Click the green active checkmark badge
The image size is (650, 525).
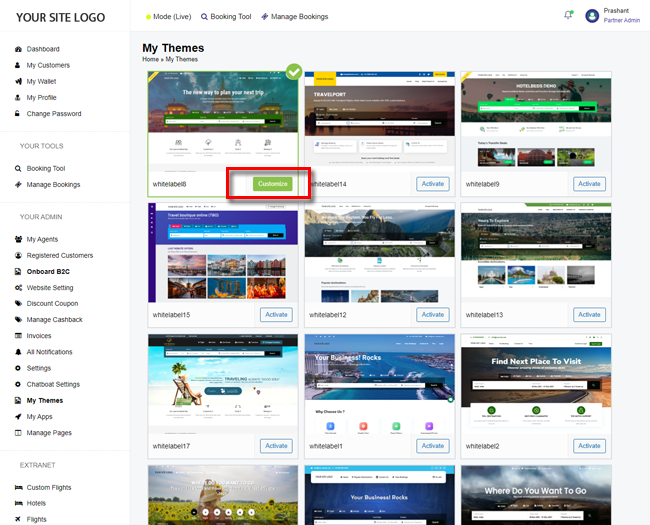(294, 72)
